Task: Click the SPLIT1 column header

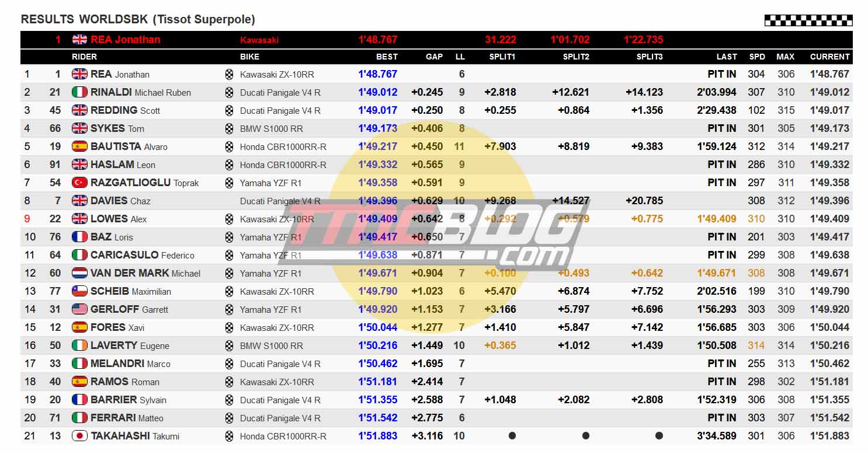Action: tap(502, 57)
